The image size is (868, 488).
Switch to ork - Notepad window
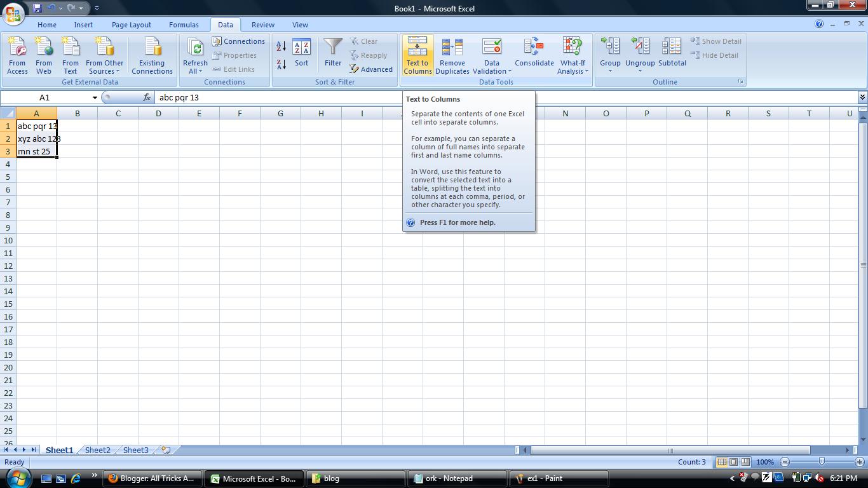458,478
